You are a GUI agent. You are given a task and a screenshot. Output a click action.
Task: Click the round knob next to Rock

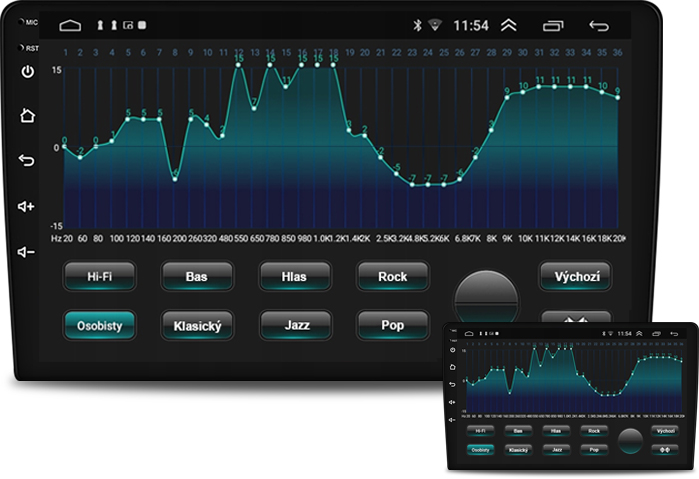coord(487,297)
